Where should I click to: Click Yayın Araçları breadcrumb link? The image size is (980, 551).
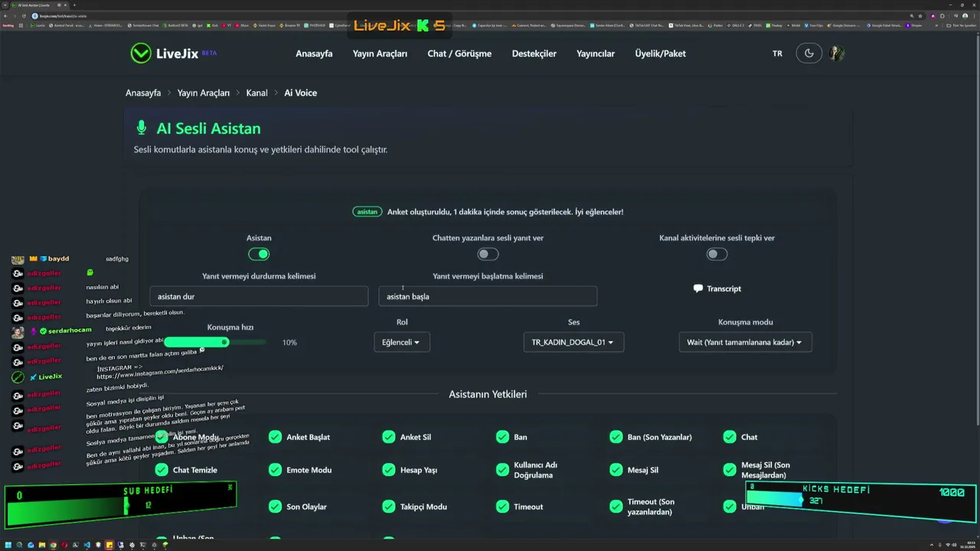204,93
